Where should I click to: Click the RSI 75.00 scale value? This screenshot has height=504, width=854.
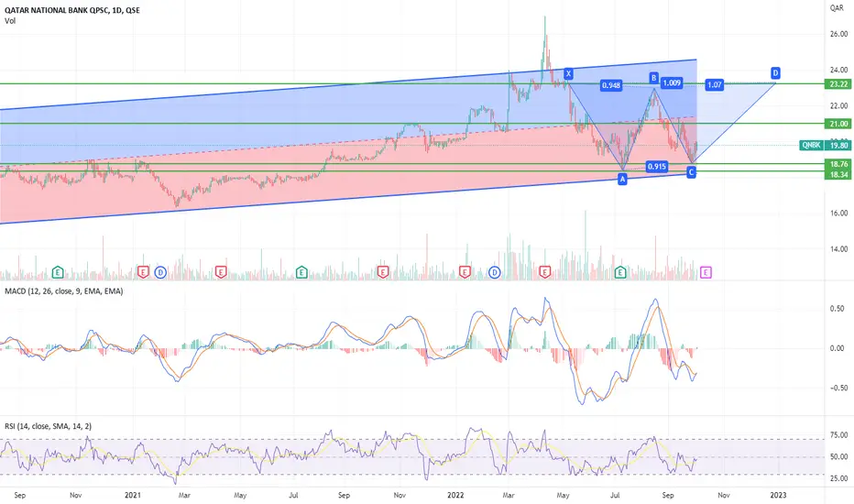[x=838, y=434]
